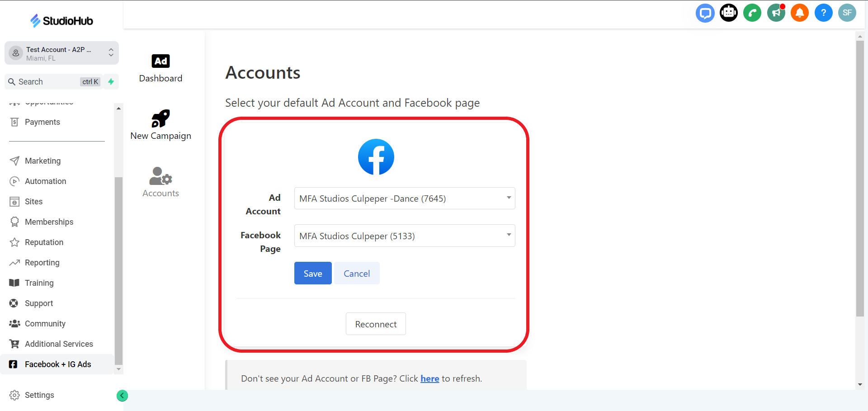The height and width of the screenshot is (411, 868).
Task: Focus the sidebar Search field
Action: coord(53,82)
